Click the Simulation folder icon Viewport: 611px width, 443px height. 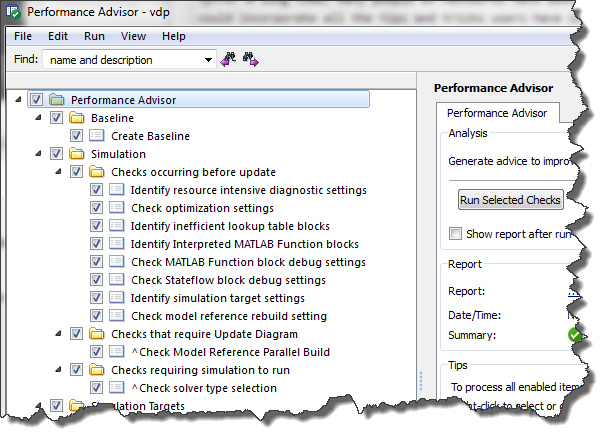pyautogui.click(x=77, y=154)
